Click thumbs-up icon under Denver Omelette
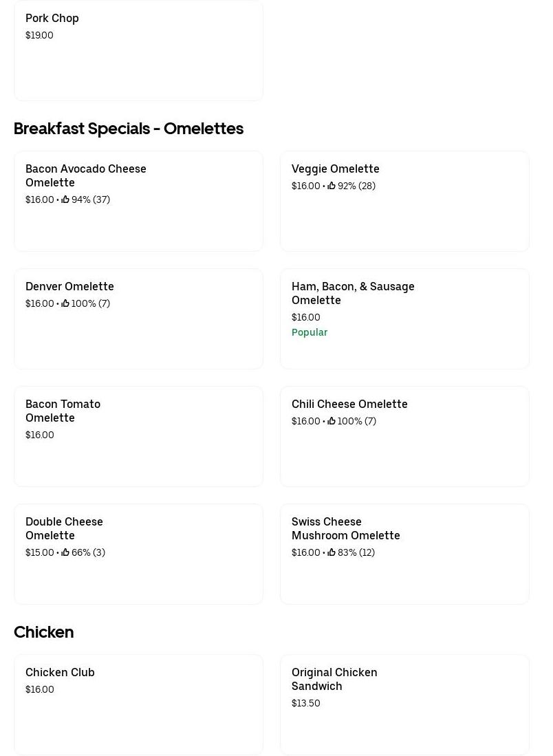The height and width of the screenshot is (756, 553). point(65,303)
